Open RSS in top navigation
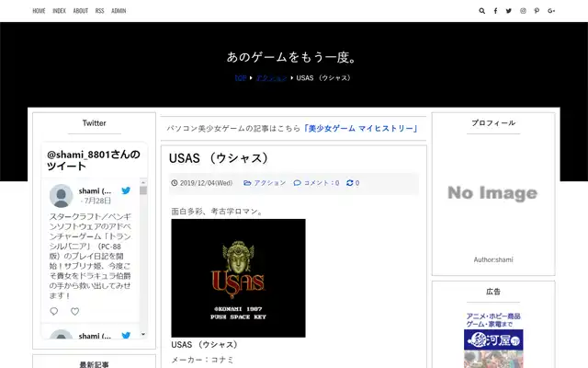This screenshot has height=368, width=588. (100, 11)
